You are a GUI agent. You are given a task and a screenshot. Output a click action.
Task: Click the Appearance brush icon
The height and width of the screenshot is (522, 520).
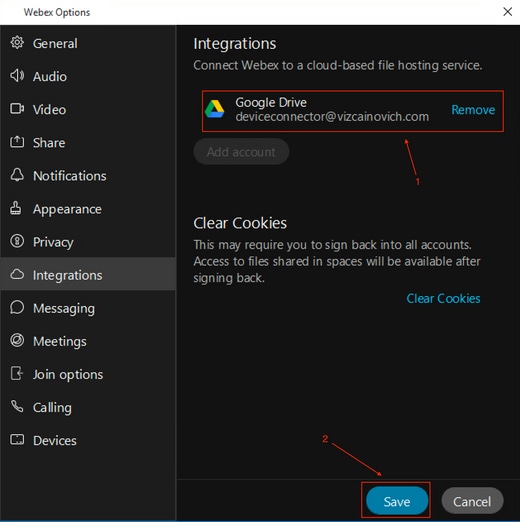(16, 208)
